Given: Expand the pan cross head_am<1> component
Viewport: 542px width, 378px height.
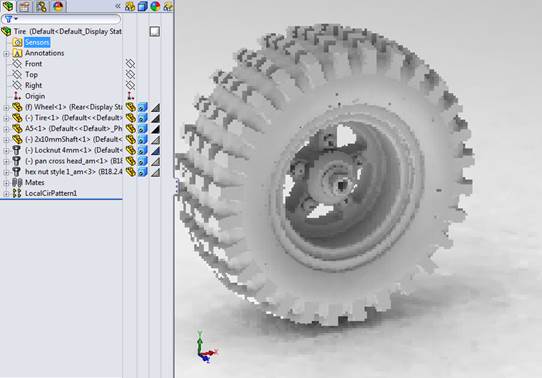Looking at the screenshot, I should (6, 162).
